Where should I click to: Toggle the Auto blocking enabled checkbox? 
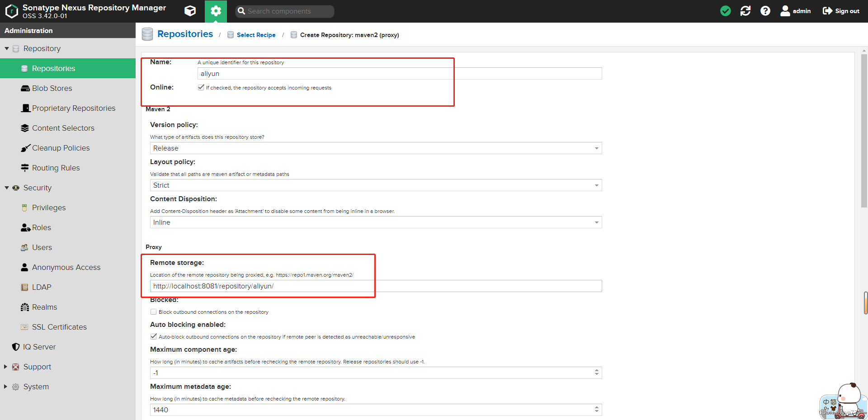[153, 336]
